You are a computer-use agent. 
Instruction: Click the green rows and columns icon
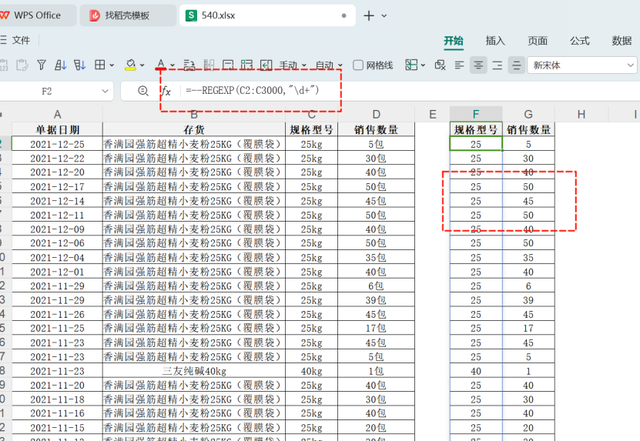coord(247,65)
